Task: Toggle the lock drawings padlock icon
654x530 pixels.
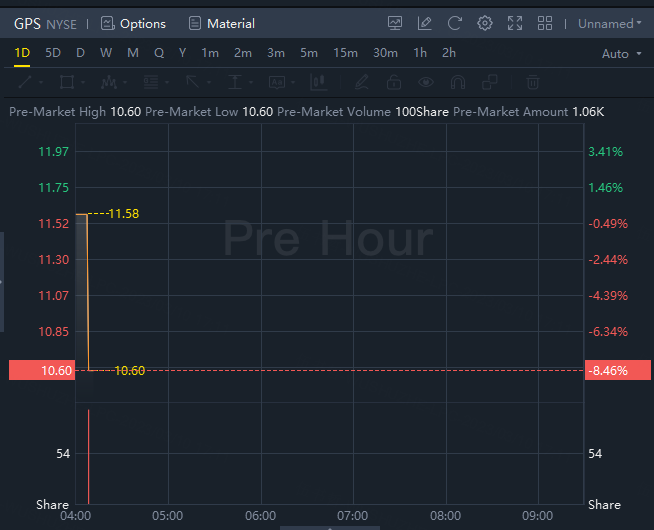Action: 394,82
